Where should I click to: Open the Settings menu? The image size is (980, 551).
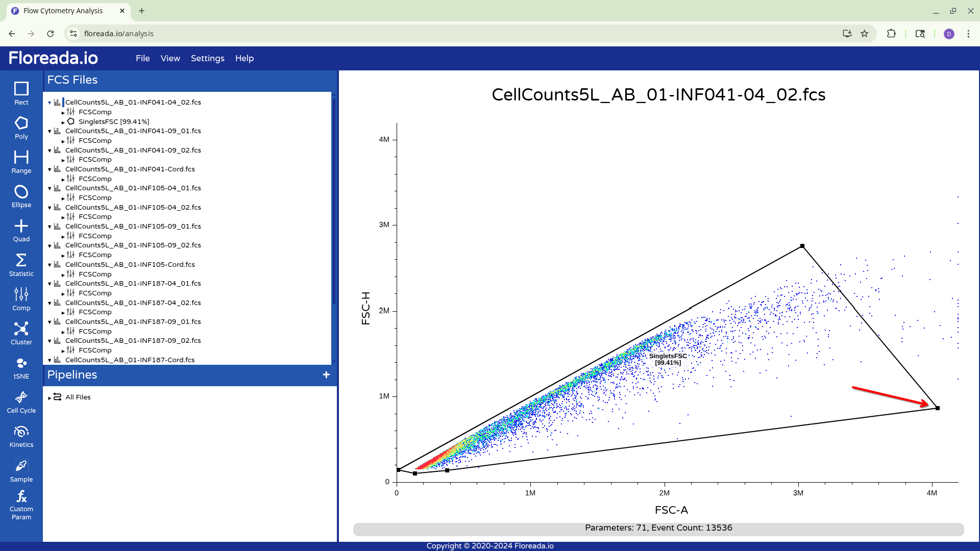(x=207, y=58)
